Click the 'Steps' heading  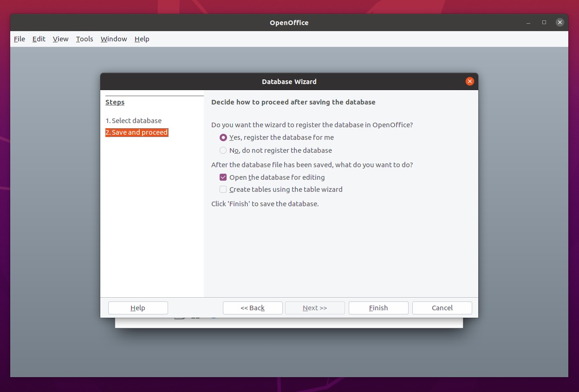coord(115,102)
